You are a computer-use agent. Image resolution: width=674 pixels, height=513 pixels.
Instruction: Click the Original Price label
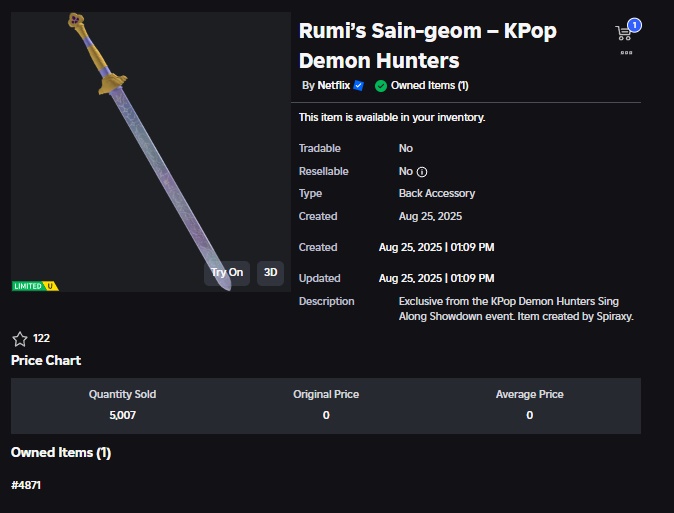(326, 394)
